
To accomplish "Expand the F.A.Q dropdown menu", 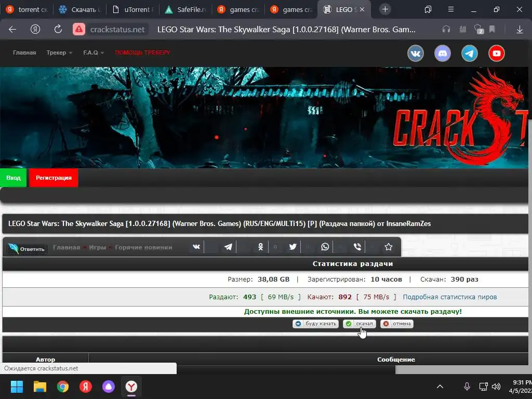I will click(94, 52).
